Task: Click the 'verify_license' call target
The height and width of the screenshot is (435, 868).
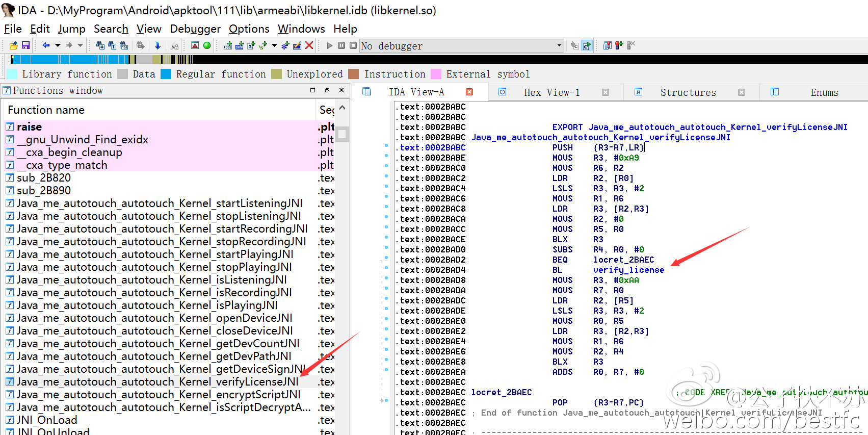Action: (x=628, y=270)
